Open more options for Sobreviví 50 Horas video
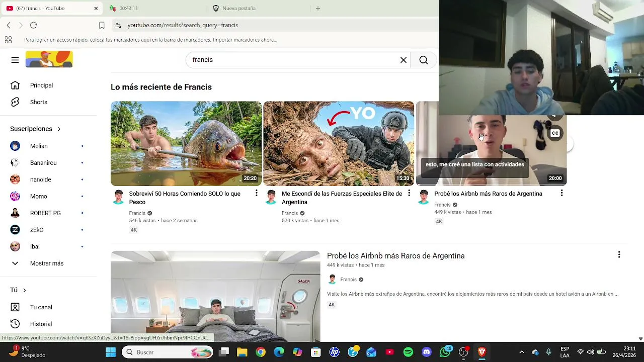644x362 pixels. (x=256, y=194)
